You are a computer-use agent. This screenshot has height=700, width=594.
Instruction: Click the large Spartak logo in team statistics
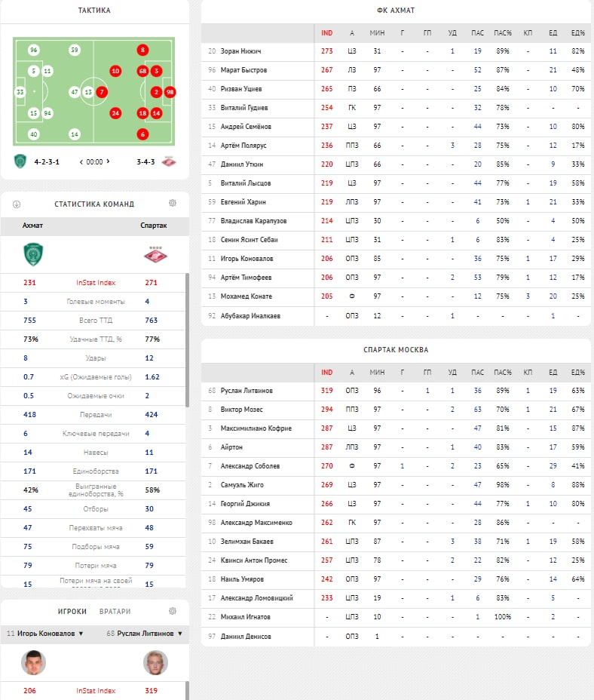[x=154, y=255]
